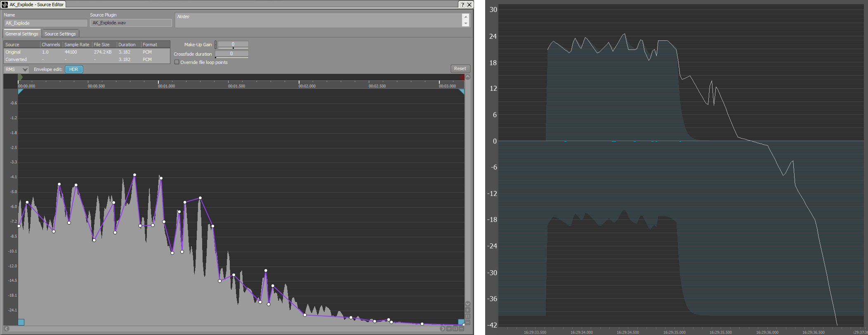Switch to the Source Settings tab

[x=60, y=34]
